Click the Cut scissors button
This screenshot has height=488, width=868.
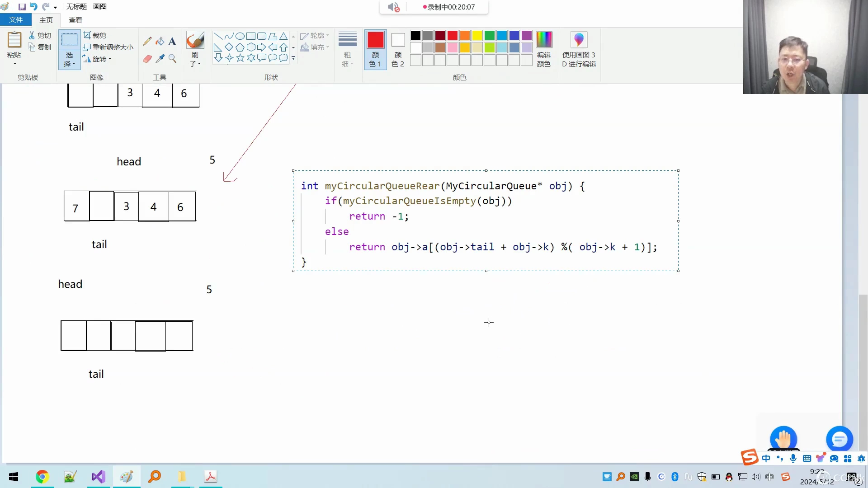(40, 35)
